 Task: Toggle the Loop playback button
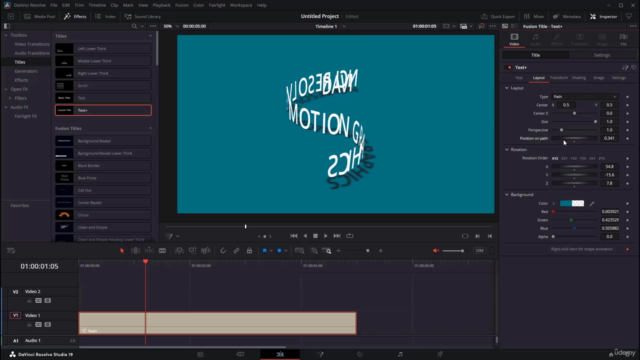350,236
